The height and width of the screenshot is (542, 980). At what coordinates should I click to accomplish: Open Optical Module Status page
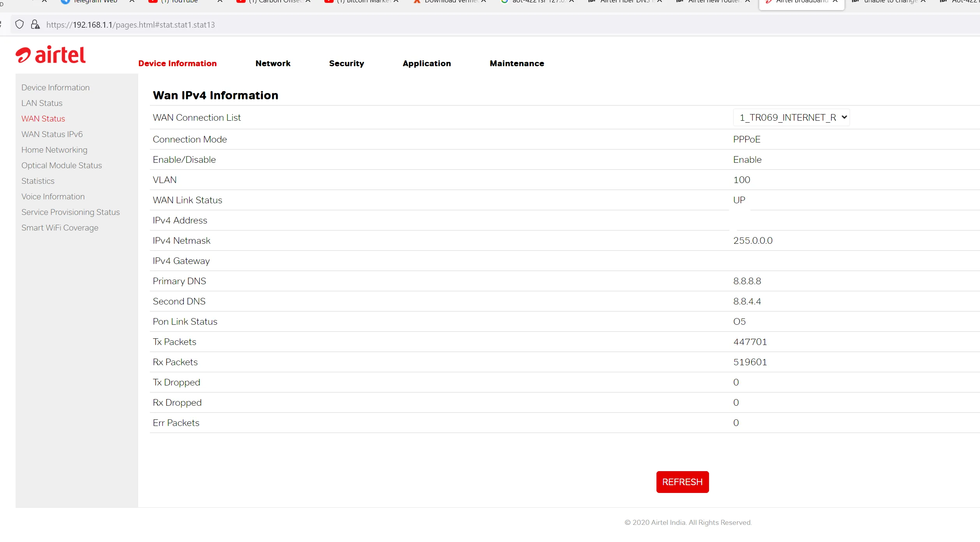point(62,165)
